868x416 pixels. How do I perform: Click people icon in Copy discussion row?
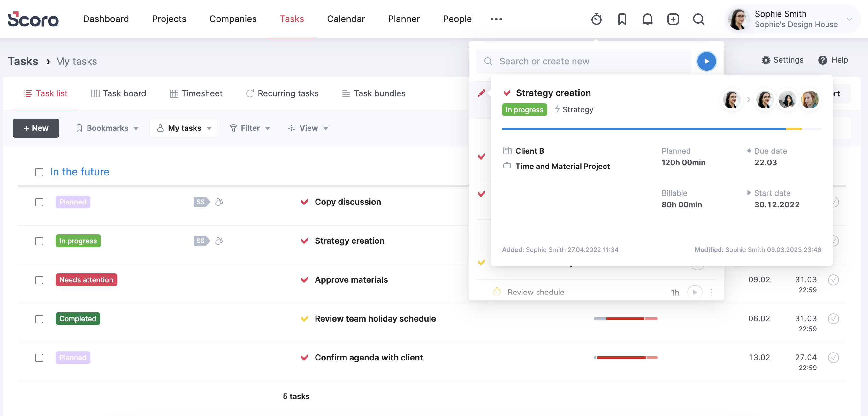click(219, 202)
